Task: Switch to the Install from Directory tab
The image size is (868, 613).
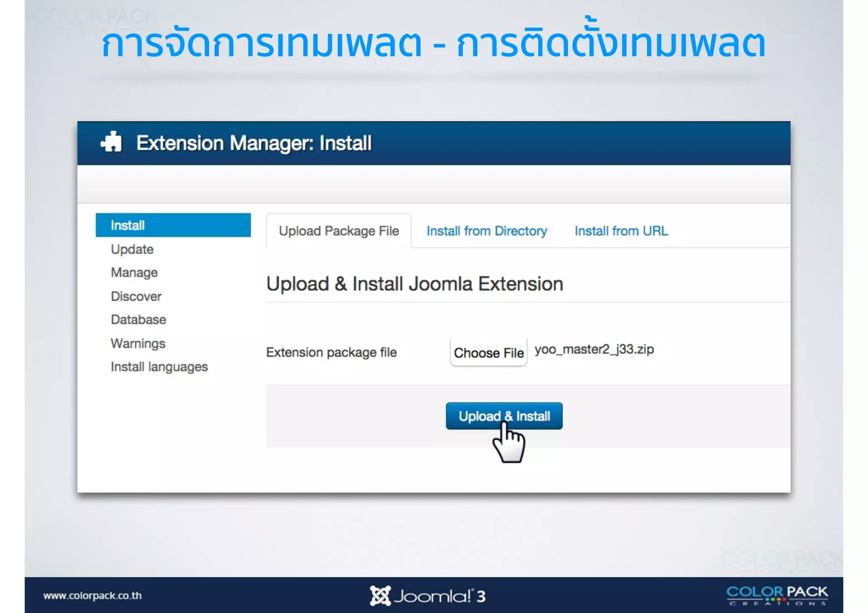Action: pyautogui.click(x=487, y=231)
